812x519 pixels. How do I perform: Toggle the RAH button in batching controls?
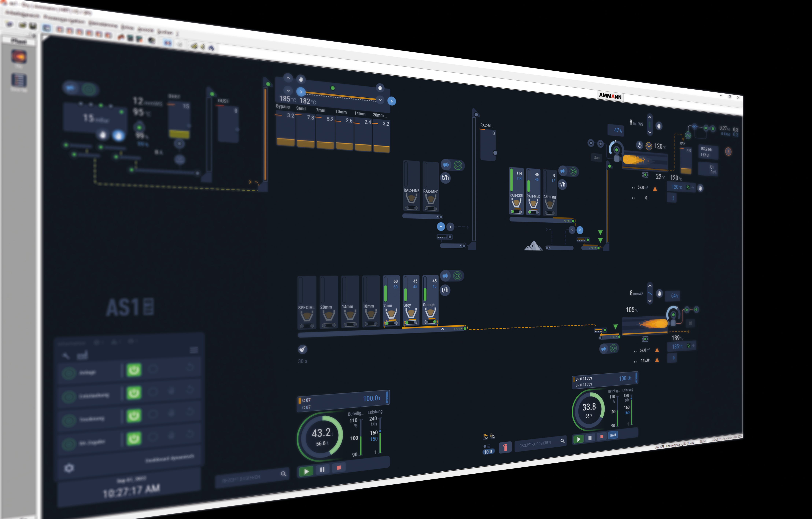click(x=613, y=435)
